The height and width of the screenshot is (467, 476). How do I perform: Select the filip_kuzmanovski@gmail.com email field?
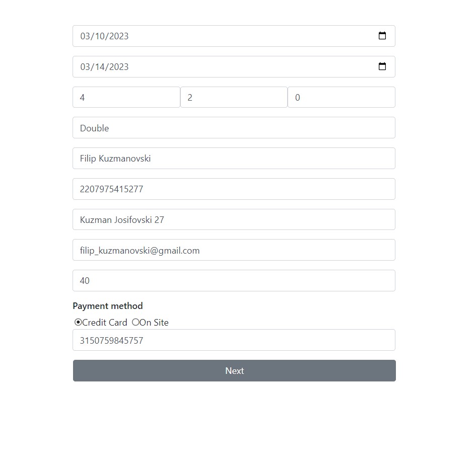click(234, 250)
